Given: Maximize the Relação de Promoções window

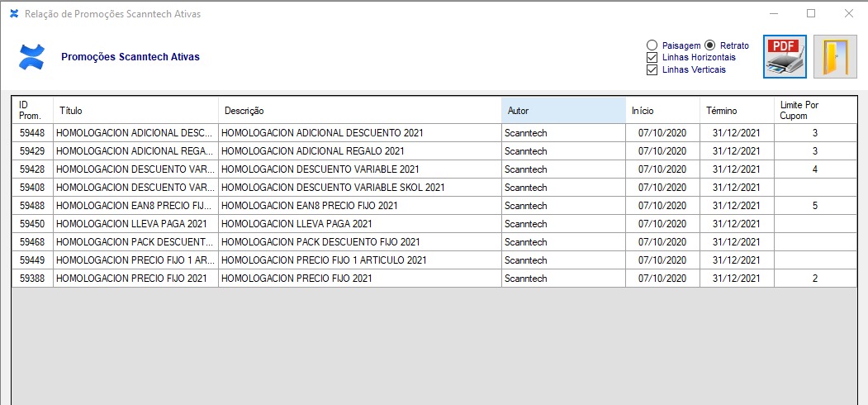Looking at the screenshot, I should (x=811, y=14).
